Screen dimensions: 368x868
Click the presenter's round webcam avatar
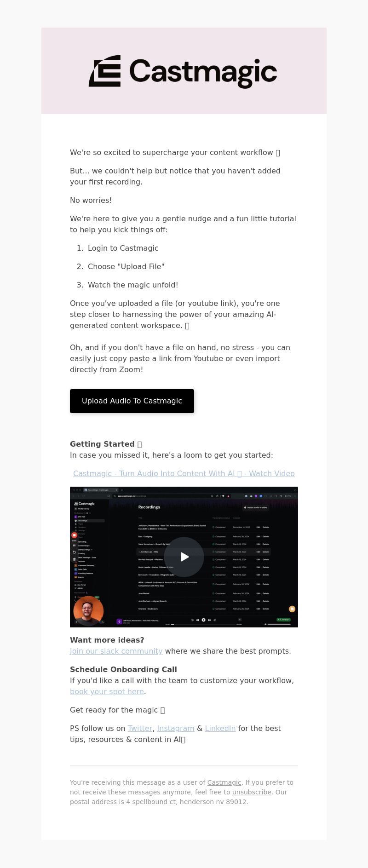(x=88, y=611)
